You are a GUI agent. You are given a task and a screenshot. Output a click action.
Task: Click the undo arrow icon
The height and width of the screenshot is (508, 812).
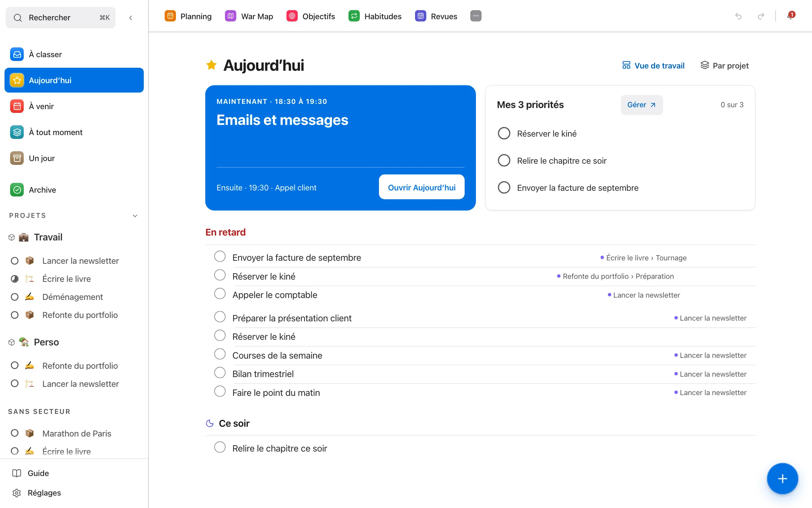pos(738,16)
